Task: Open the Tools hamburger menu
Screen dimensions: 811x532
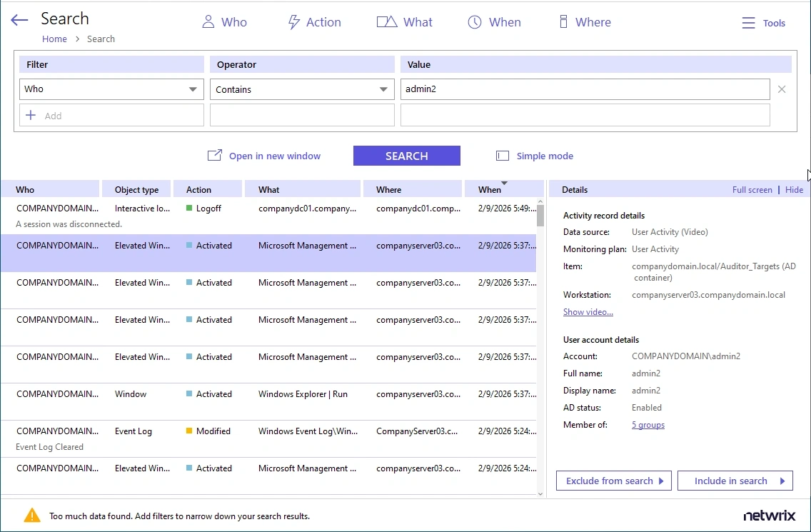Action: click(748, 23)
